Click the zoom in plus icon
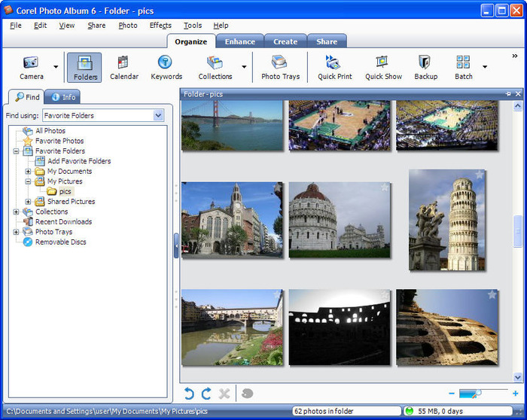 (x=515, y=393)
